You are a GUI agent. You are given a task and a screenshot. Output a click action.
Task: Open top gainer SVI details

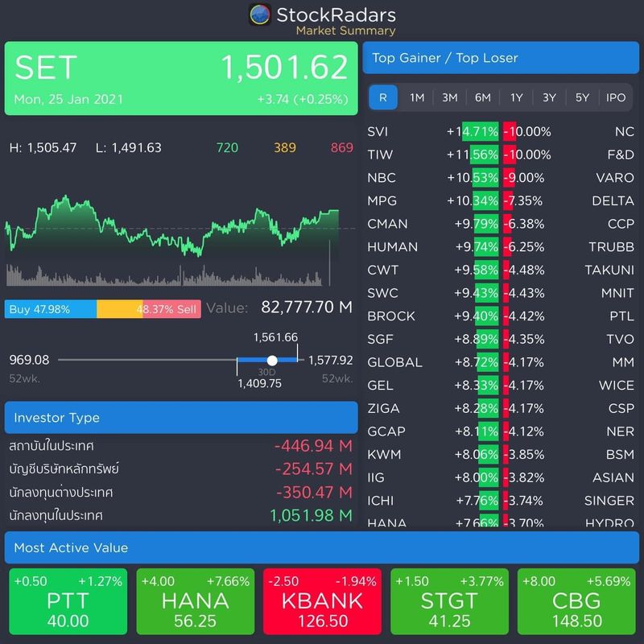(379, 131)
